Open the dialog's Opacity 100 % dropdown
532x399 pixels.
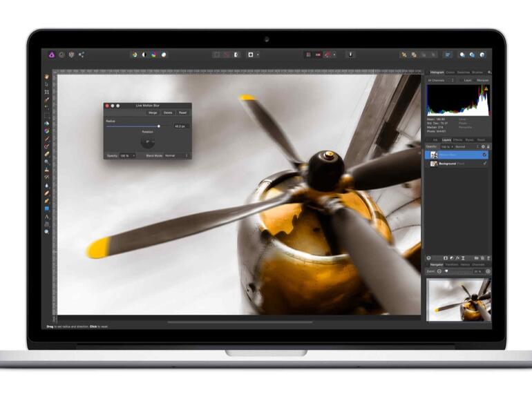click(x=128, y=155)
